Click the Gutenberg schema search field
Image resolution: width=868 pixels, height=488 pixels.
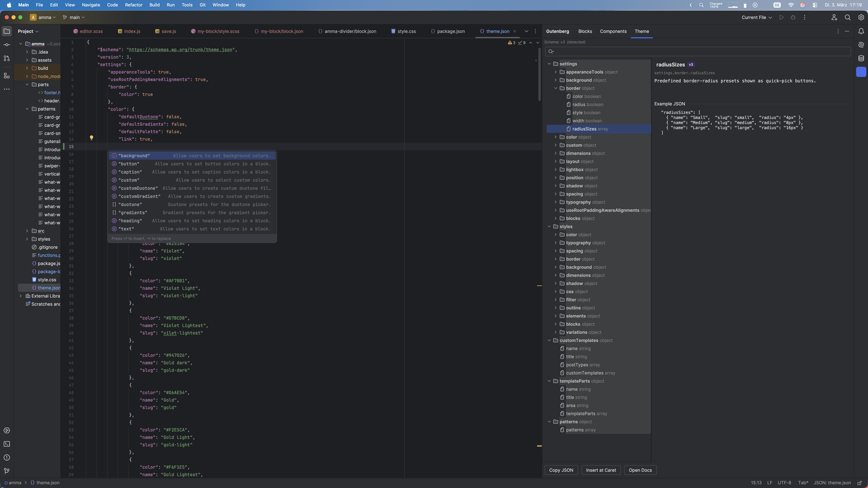click(698, 52)
